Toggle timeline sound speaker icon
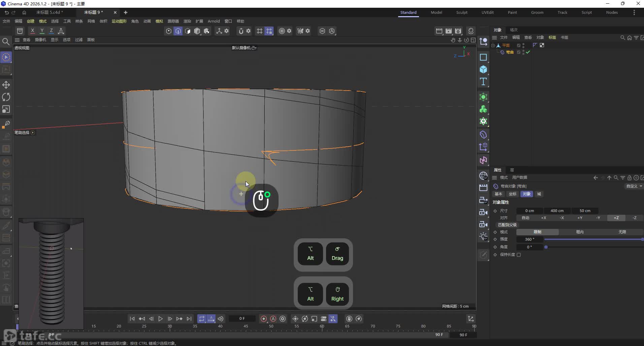The image size is (644, 346). (221, 319)
